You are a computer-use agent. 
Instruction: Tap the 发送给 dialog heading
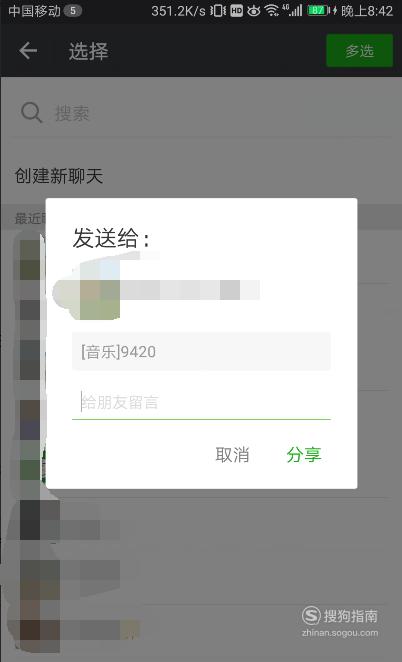tap(111, 238)
